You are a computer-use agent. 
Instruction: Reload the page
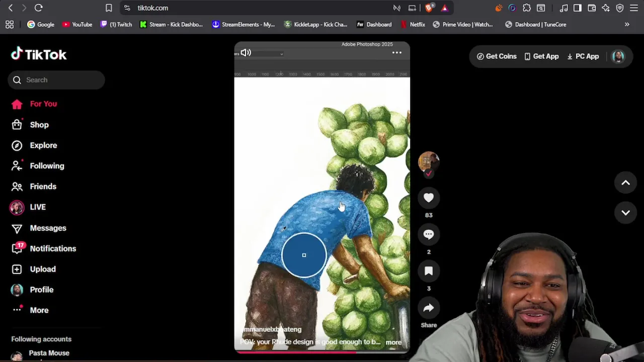[38, 8]
